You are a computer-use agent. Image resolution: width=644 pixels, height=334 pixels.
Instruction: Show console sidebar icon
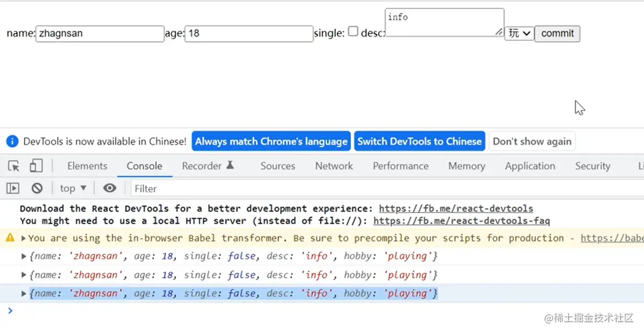(x=13, y=188)
